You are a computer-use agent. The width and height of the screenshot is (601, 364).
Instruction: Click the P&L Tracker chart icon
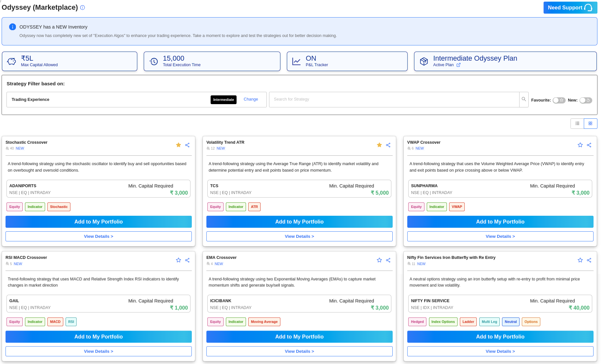(x=296, y=61)
